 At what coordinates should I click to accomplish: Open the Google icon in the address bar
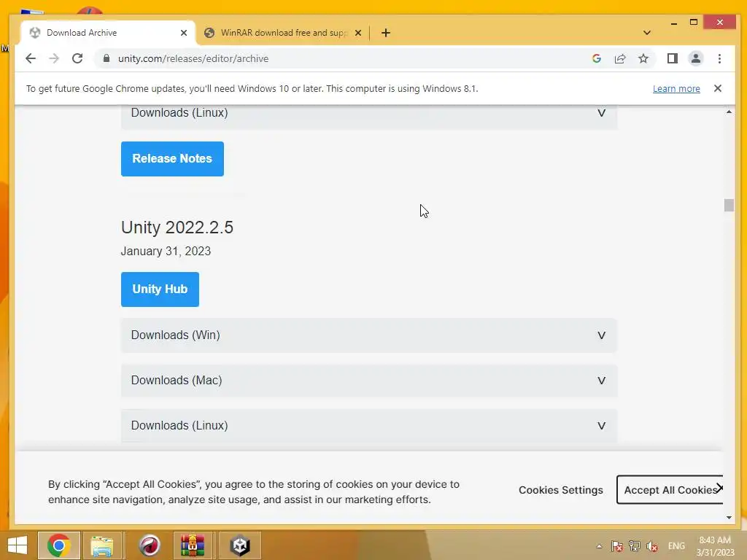pos(597,58)
